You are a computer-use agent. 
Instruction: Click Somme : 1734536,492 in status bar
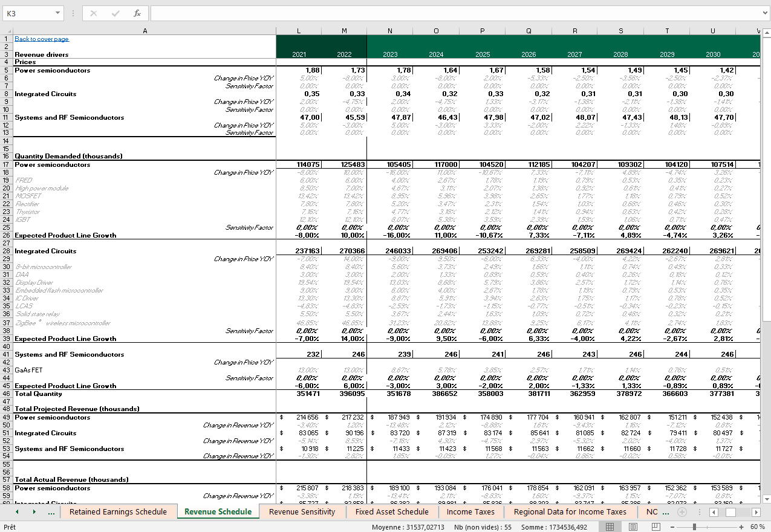pyautogui.click(x=555, y=527)
